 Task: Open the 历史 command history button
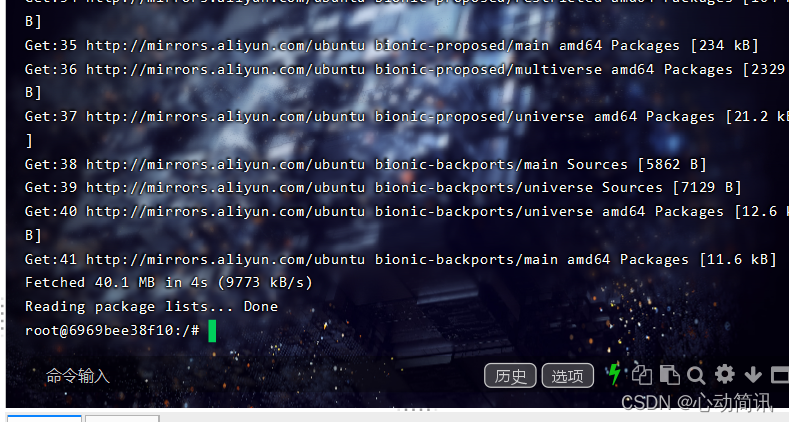point(510,376)
